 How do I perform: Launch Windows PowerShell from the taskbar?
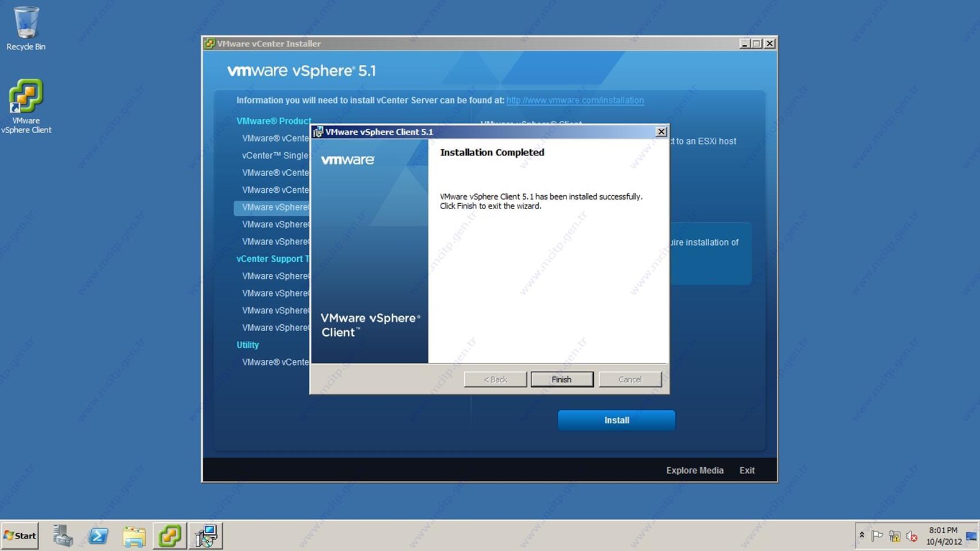coord(99,536)
